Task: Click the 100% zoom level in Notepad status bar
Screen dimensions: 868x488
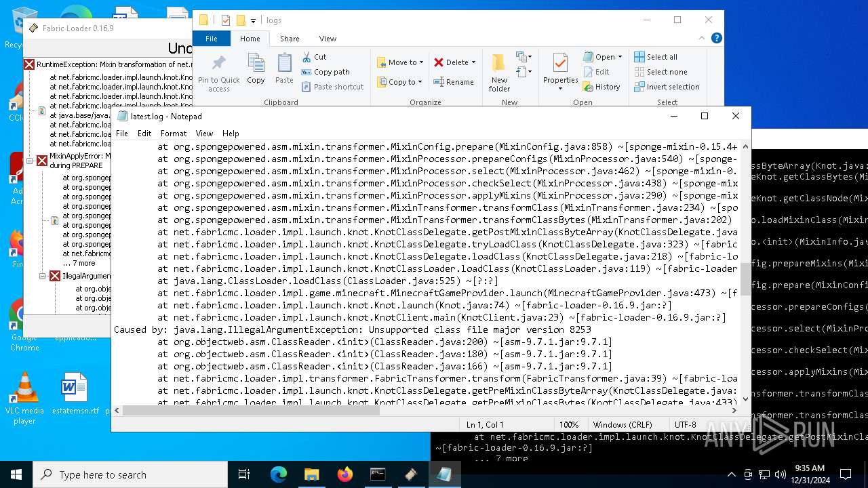Action: tap(569, 424)
